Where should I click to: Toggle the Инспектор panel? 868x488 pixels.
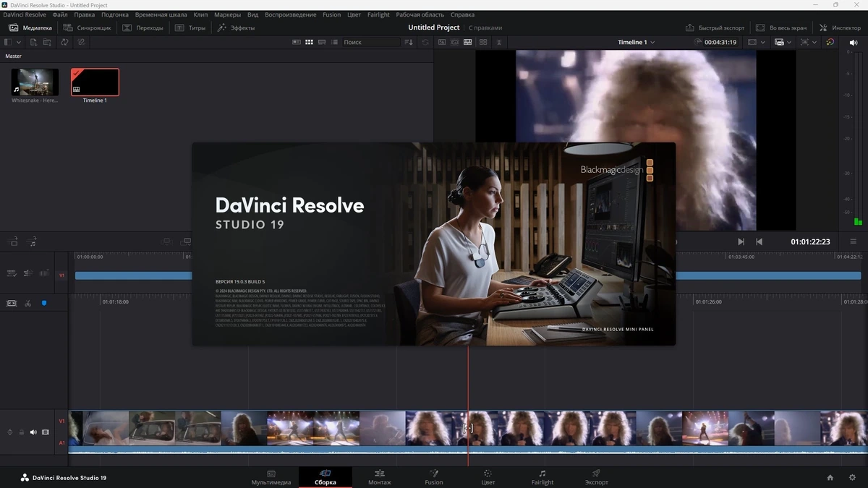click(x=840, y=27)
